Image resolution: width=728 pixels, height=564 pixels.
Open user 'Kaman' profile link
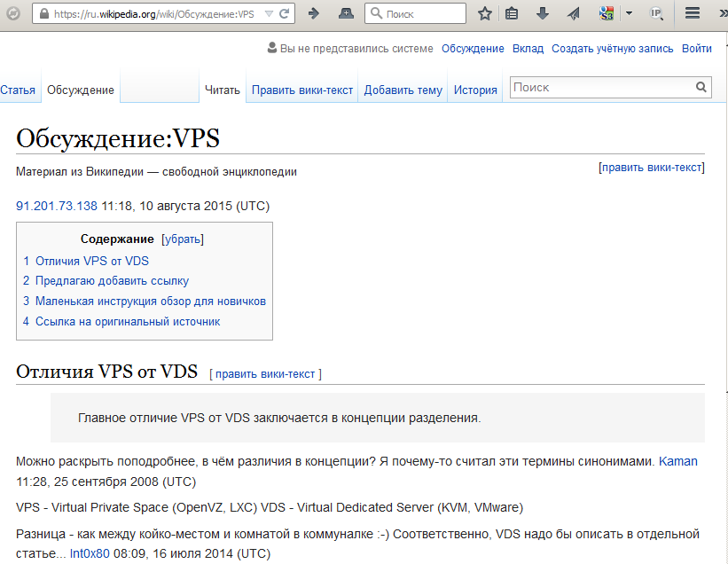tap(677, 461)
